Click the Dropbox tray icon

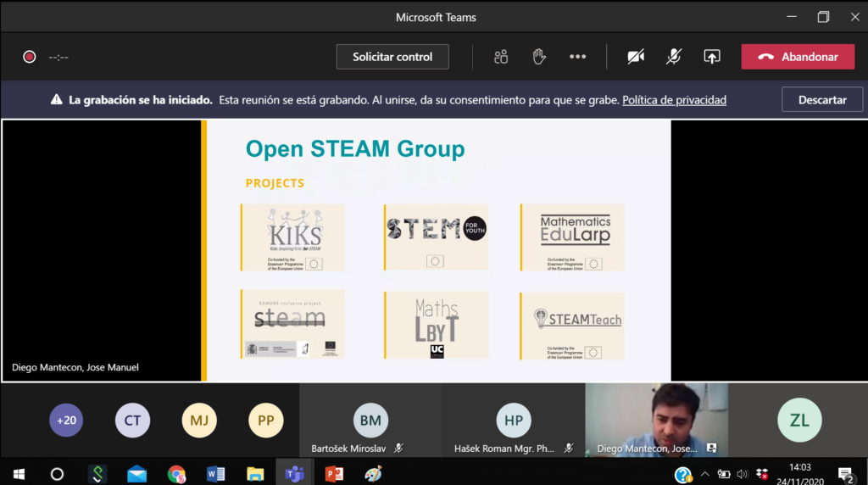[x=762, y=474]
